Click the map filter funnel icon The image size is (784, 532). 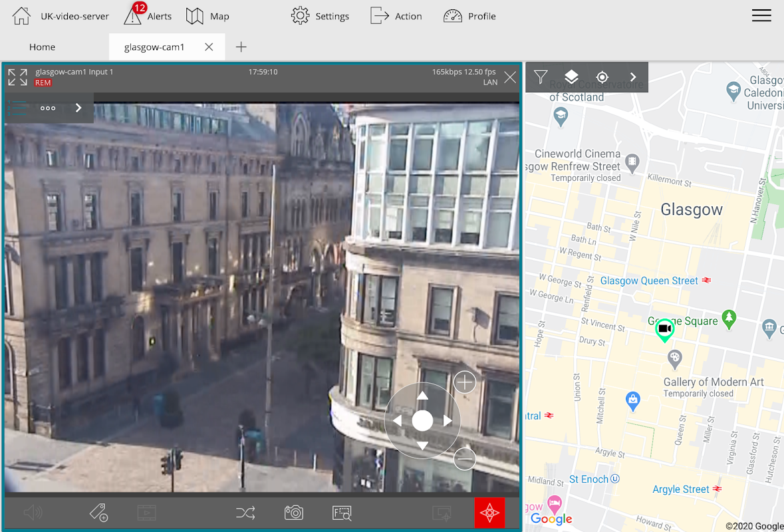click(x=541, y=77)
